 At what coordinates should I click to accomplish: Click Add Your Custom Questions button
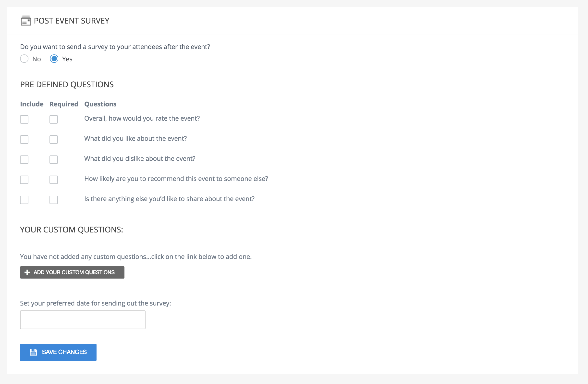pos(72,272)
